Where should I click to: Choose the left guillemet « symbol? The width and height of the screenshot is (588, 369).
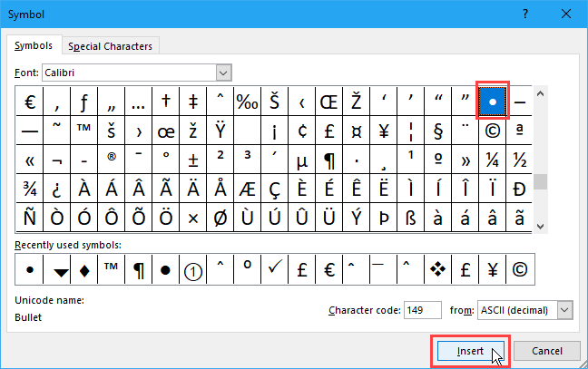(30, 160)
